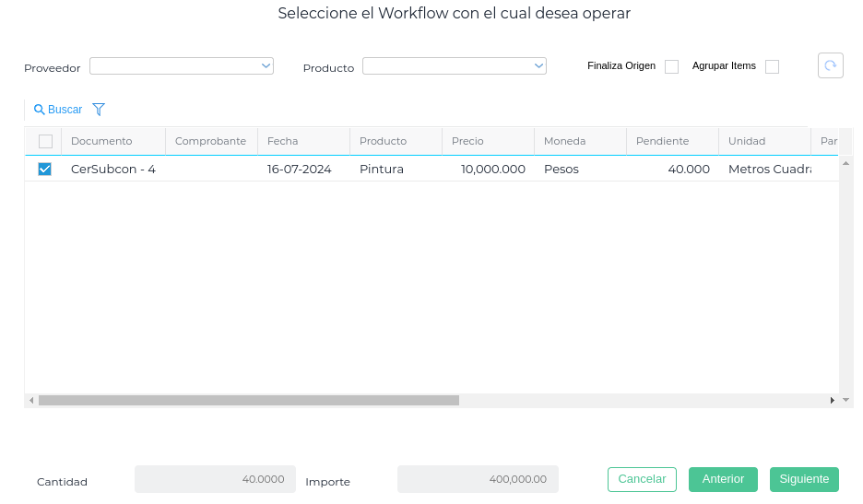The image size is (863, 504).
Task: Click the Importe amount field
Action: pyautogui.click(x=478, y=479)
